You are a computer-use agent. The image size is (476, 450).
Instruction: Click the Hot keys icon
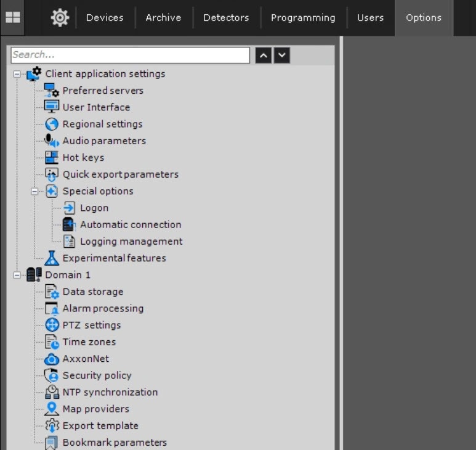tap(52, 157)
